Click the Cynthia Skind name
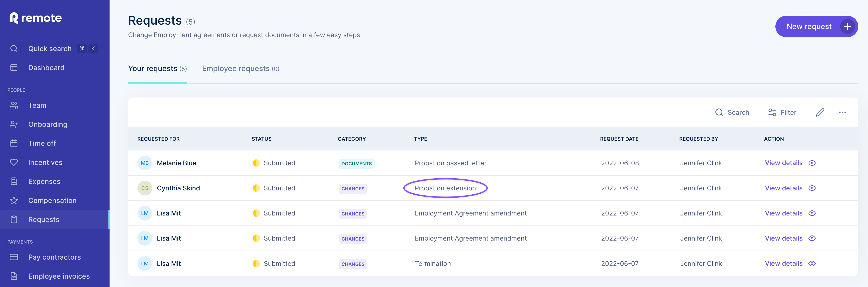The height and width of the screenshot is (287, 868). (178, 188)
